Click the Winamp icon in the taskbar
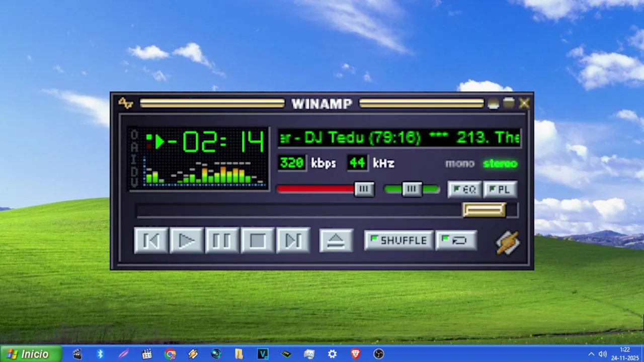 (x=193, y=354)
